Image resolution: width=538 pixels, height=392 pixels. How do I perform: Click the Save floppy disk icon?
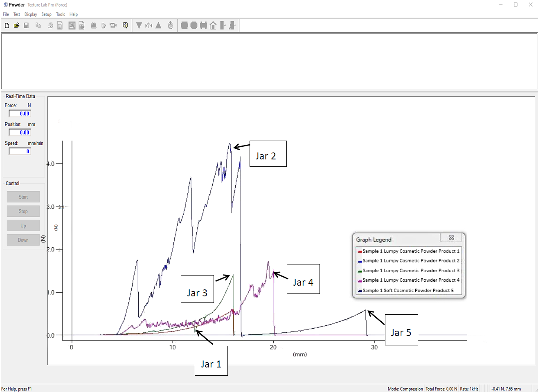point(26,25)
